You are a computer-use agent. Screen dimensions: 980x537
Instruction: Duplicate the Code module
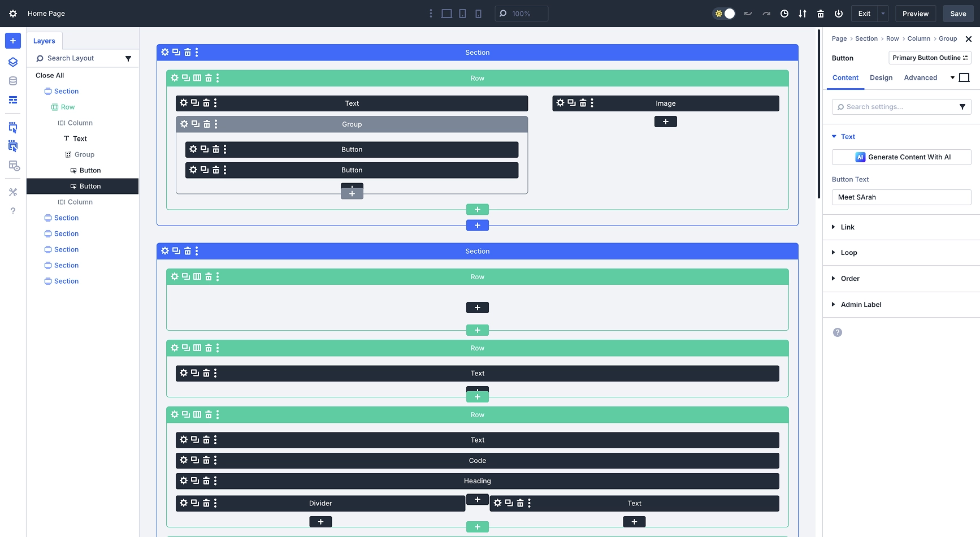click(x=195, y=460)
